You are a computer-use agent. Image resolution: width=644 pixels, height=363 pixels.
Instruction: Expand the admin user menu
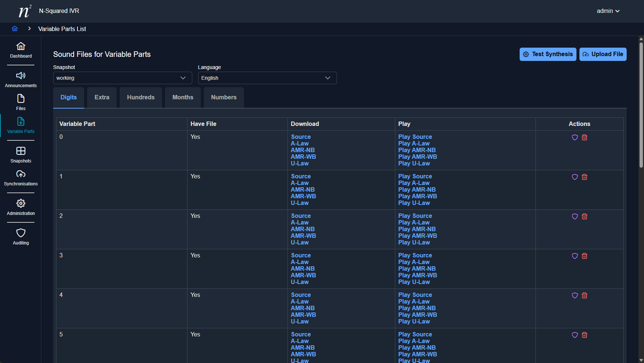pyautogui.click(x=608, y=11)
